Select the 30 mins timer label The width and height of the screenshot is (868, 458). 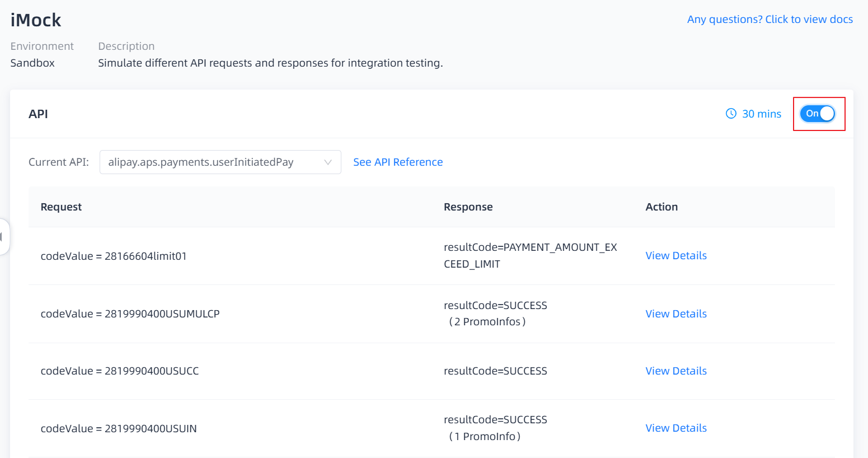(x=761, y=114)
